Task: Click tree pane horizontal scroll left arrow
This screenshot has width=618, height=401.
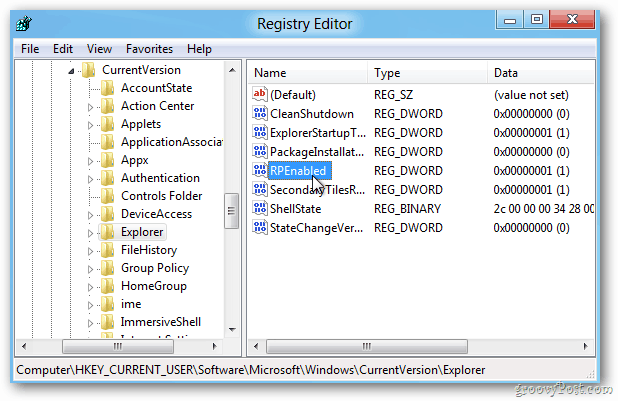Action: [24, 346]
